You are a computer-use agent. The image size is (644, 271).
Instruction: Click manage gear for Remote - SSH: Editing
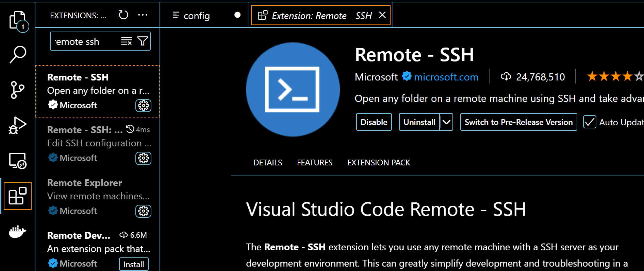coord(144,158)
